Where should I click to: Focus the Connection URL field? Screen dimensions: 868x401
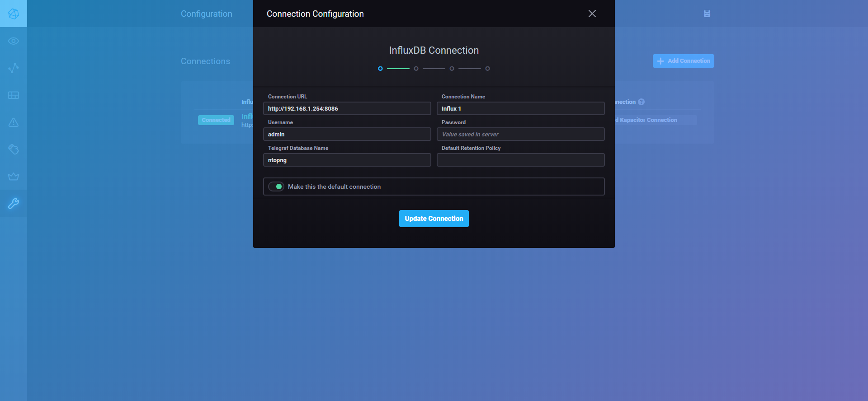pos(347,108)
